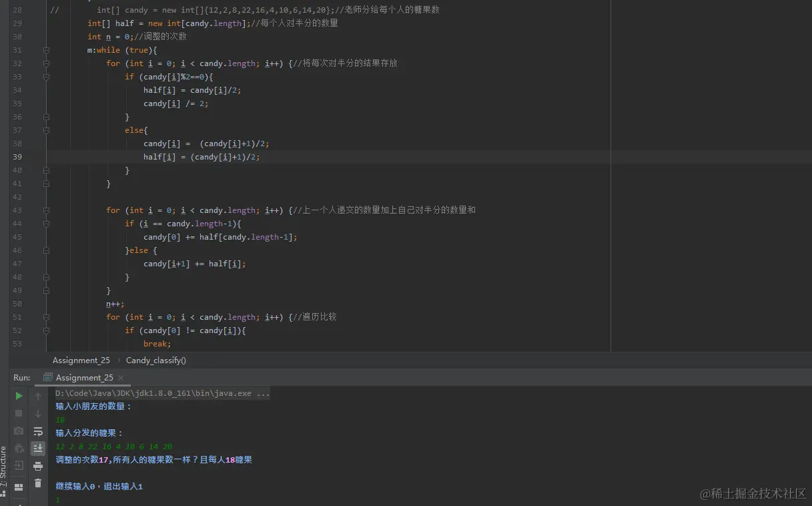Click the camera snapshot icon in run toolbar
The height and width of the screenshot is (506, 812).
tap(19, 432)
